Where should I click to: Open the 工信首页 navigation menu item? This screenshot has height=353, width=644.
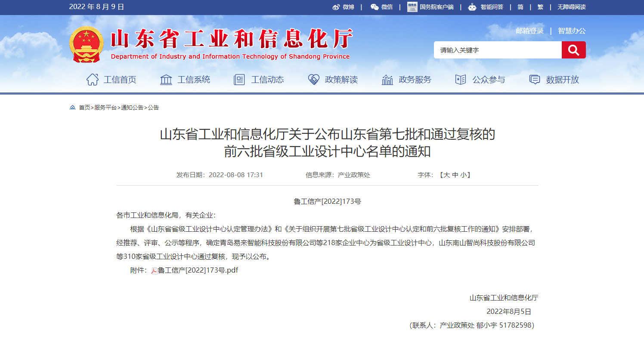[x=111, y=80]
